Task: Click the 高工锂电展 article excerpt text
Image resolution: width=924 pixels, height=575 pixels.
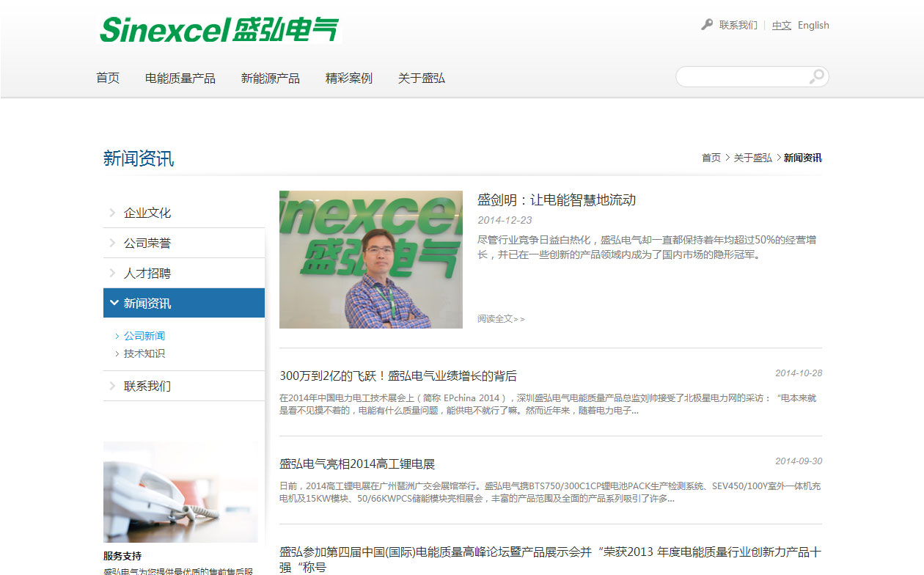Action: point(550,492)
